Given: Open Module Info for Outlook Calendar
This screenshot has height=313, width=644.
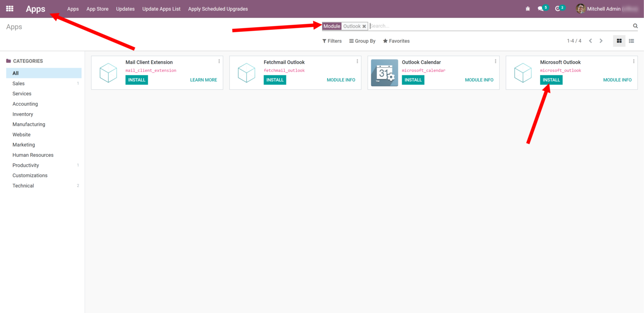Looking at the screenshot, I should [479, 80].
